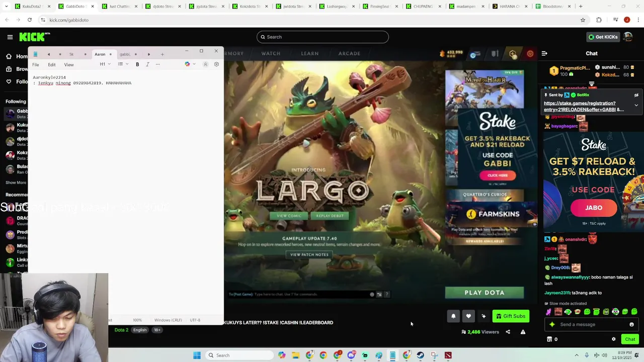Click the JABO promo code button

point(594,208)
